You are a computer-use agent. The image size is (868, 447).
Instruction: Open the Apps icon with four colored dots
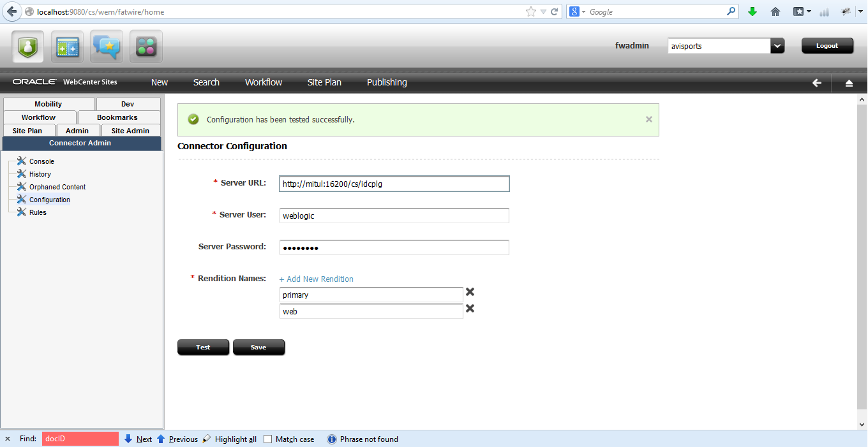(x=146, y=45)
